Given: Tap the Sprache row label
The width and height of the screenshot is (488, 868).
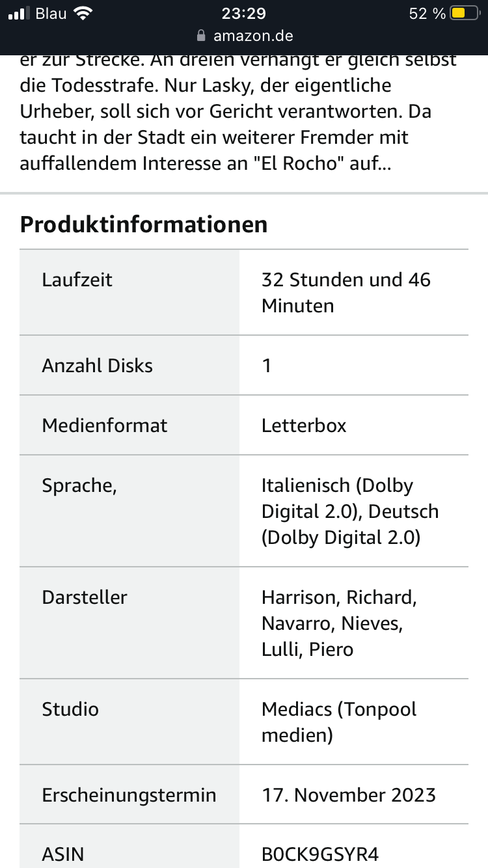Looking at the screenshot, I should pyautogui.click(x=79, y=486).
